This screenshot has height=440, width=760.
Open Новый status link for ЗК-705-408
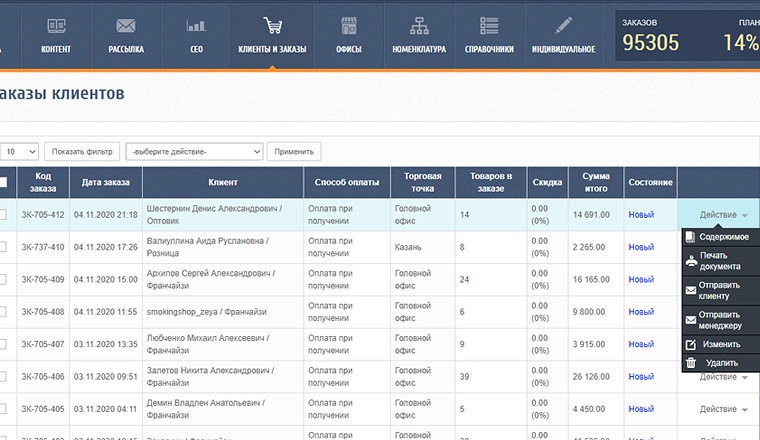[641, 312]
